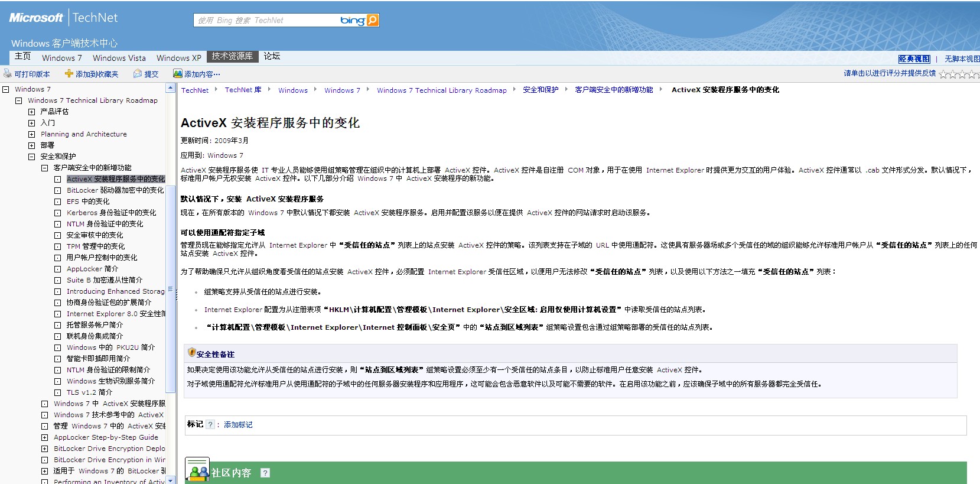
Task: Click the printer icon for printable version
Action: point(8,73)
